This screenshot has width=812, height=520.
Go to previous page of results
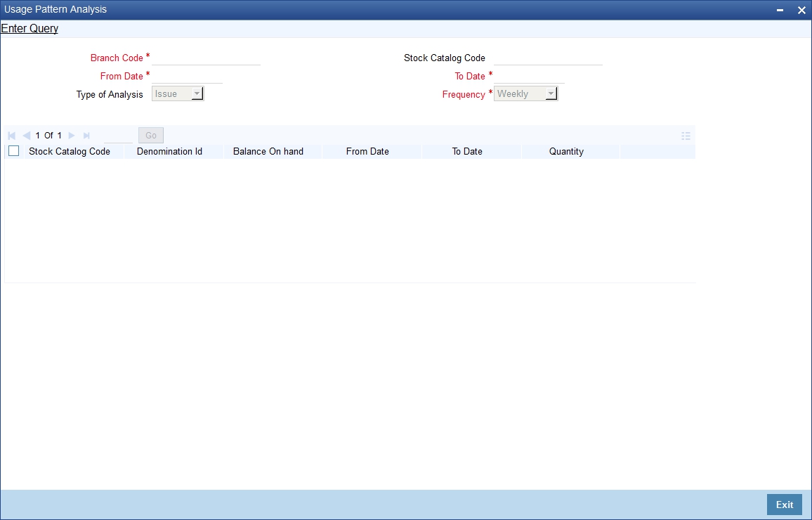(27, 136)
